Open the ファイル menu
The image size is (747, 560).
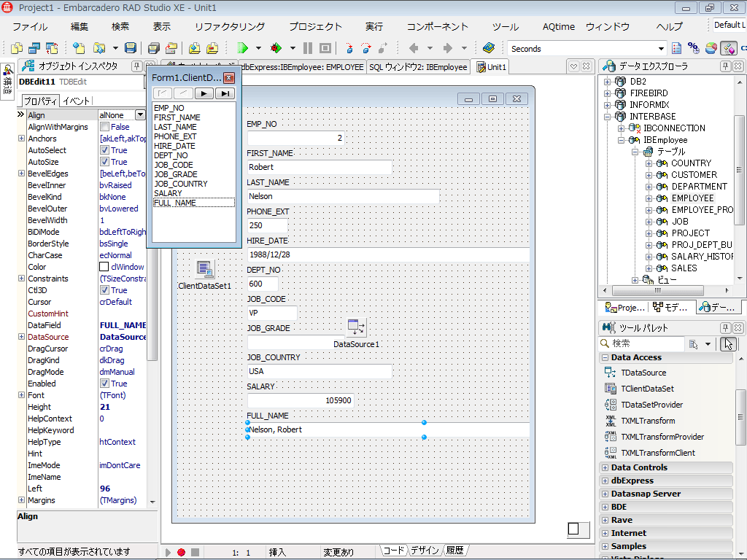[30, 27]
